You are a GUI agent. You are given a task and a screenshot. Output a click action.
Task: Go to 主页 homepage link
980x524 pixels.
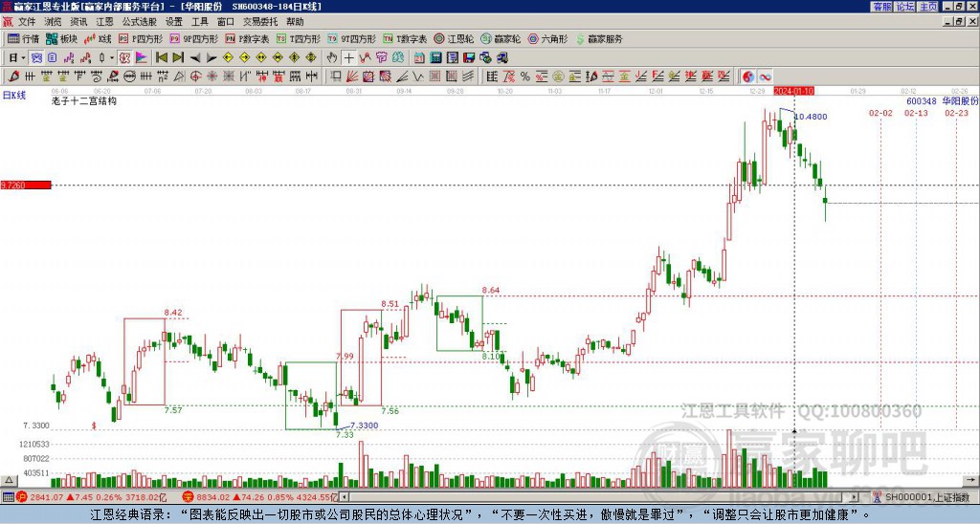pyautogui.click(x=927, y=7)
